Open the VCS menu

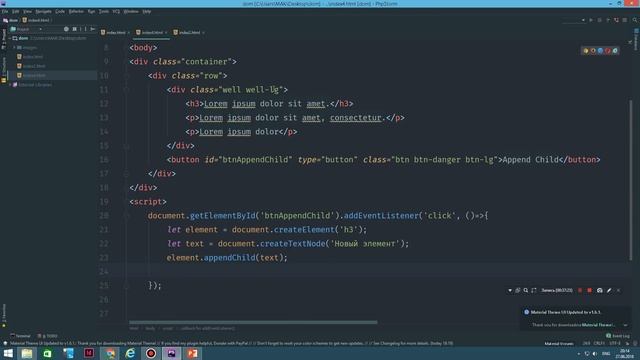click(x=116, y=11)
